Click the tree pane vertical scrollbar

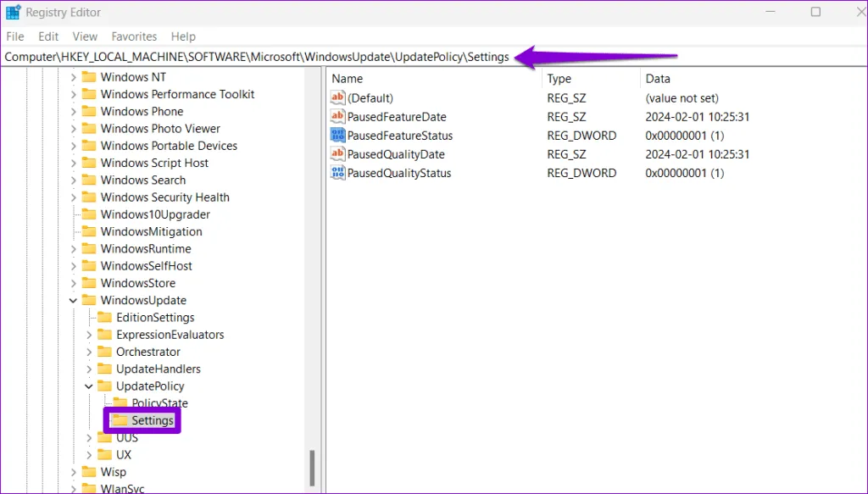click(312, 466)
